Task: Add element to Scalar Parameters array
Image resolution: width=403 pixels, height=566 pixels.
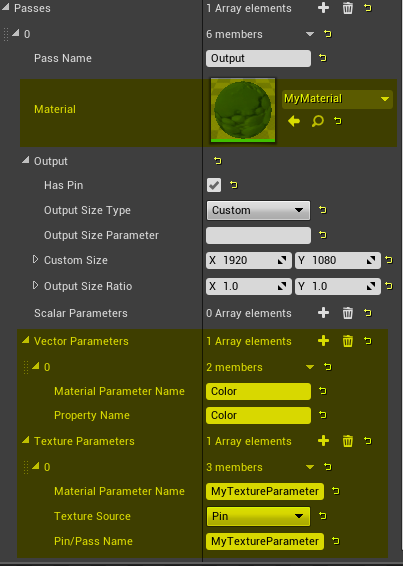Action: pos(323,313)
